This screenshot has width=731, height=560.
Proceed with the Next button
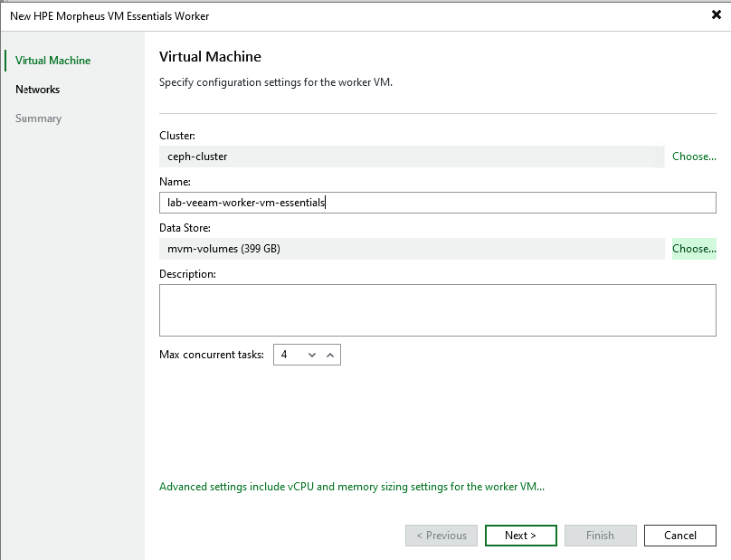521,536
